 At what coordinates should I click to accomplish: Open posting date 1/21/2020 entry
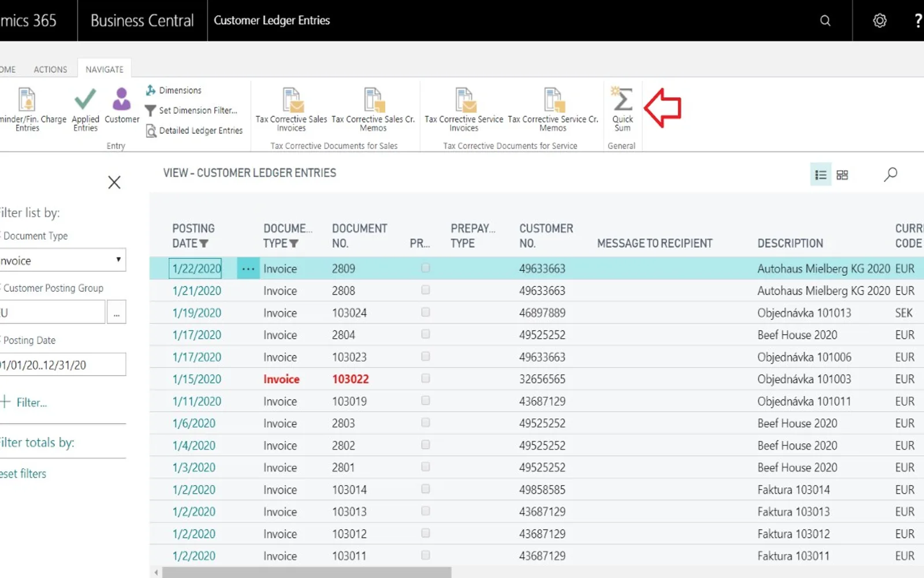[x=197, y=291]
